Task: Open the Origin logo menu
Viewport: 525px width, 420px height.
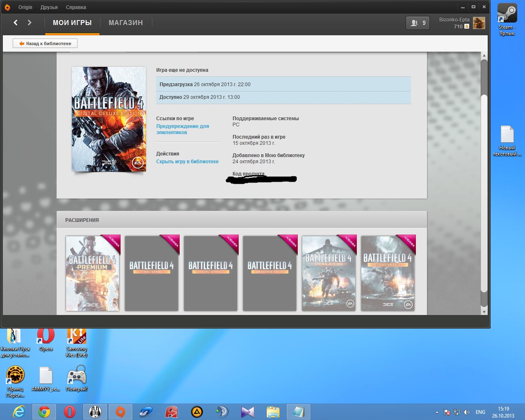Action: click(7, 7)
